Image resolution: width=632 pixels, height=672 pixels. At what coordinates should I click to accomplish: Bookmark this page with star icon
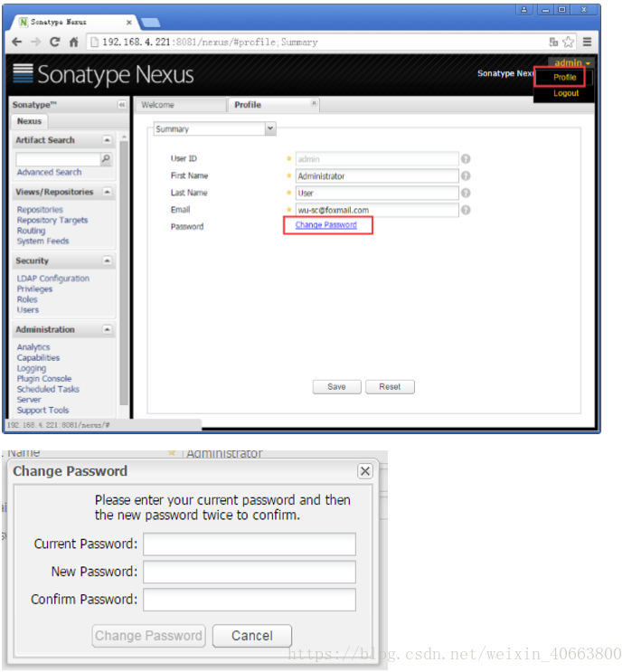point(568,42)
